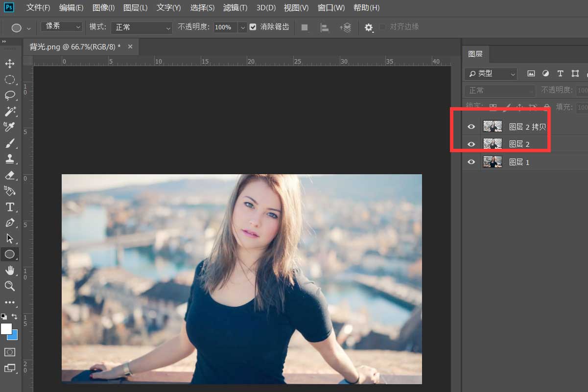Uncheck the 消除锯齿 option
Screen dimensions: 588x392
point(253,27)
